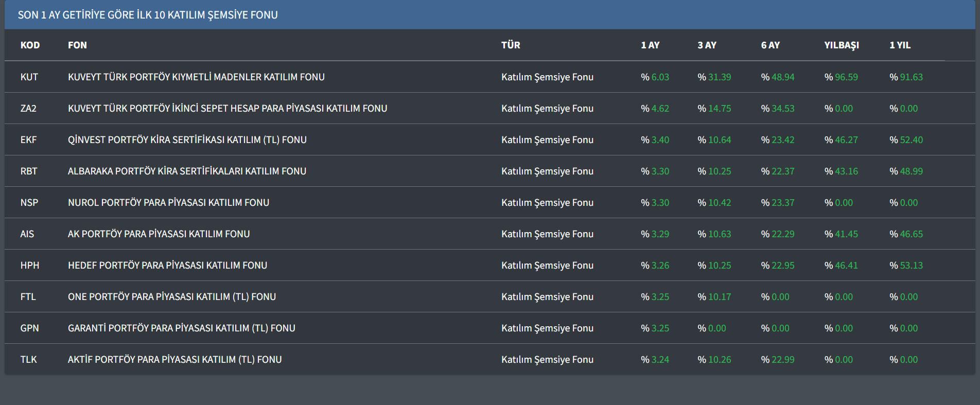The width and height of the screenshot is (980, 405).
Task: Sort by YILBAŞI column header
Action: pos(842,45)
